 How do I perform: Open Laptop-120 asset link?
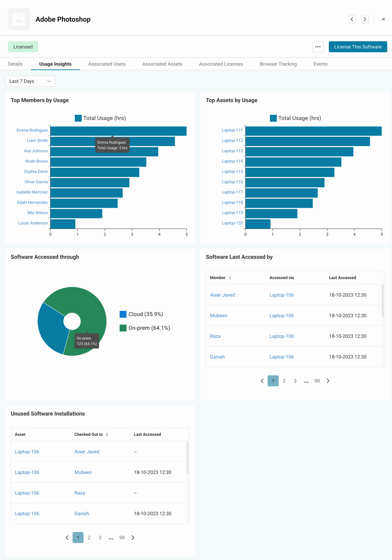(x=233, y=223)
